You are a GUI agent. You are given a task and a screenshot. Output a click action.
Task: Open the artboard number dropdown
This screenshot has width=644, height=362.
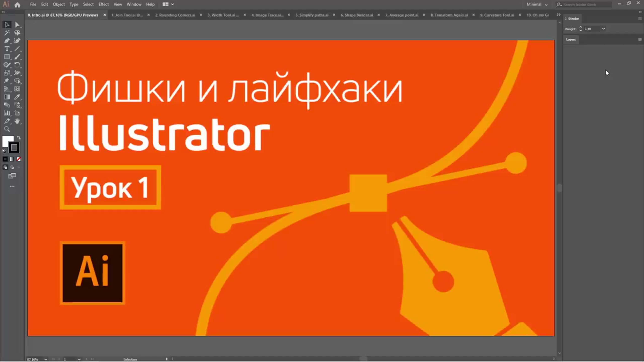click(x=79, y=359)
